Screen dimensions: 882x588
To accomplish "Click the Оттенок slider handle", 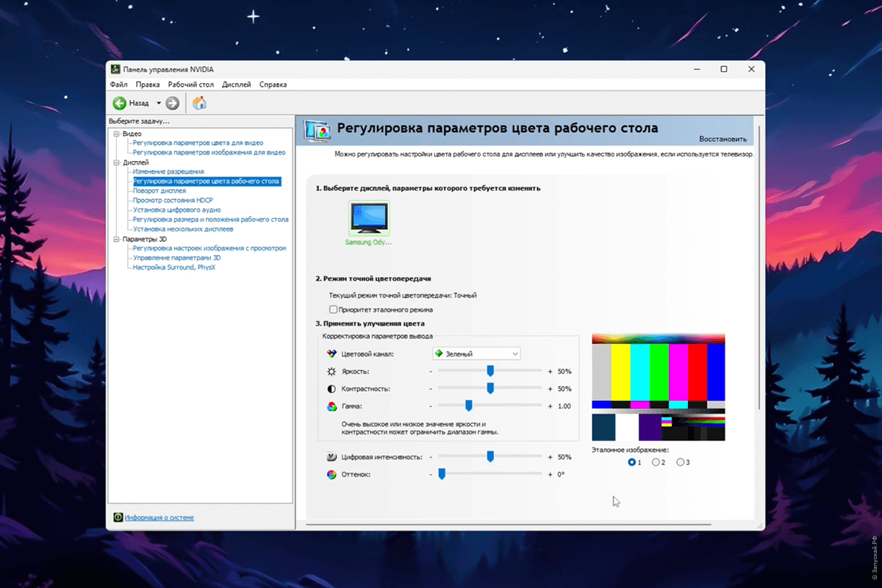I will [x=442, y=475].
